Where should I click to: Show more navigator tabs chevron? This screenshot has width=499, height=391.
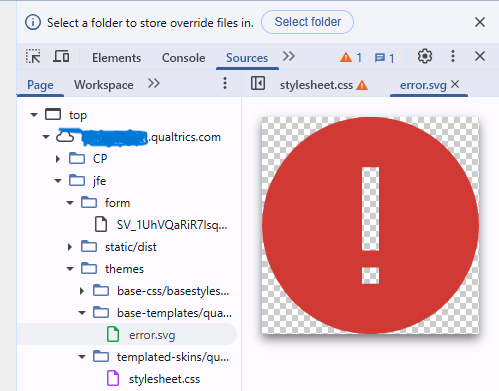154,83
